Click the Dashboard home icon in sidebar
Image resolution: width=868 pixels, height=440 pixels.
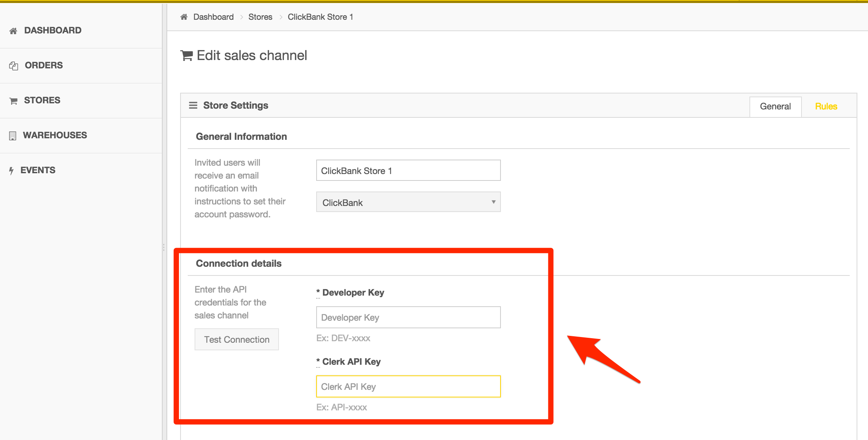point(13,31)
